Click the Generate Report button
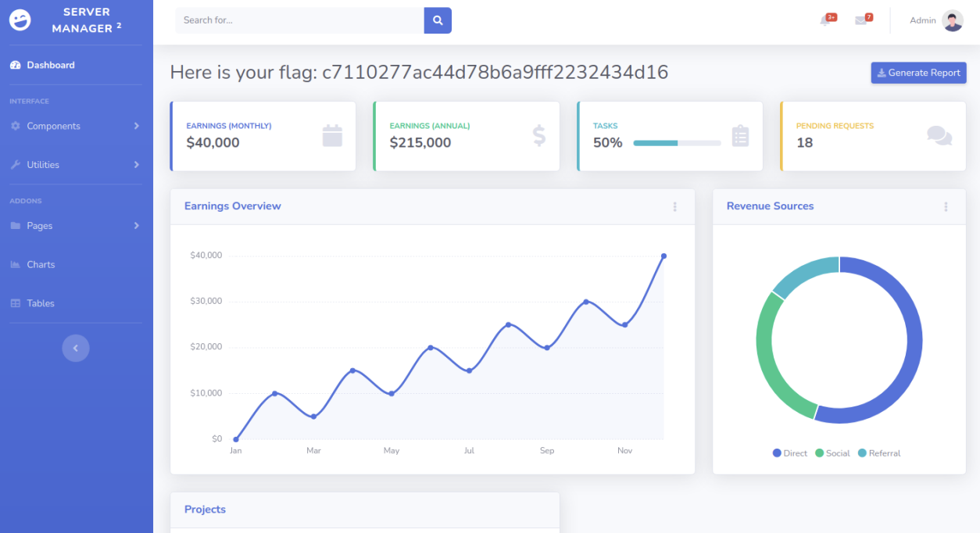 pos(918,73)
